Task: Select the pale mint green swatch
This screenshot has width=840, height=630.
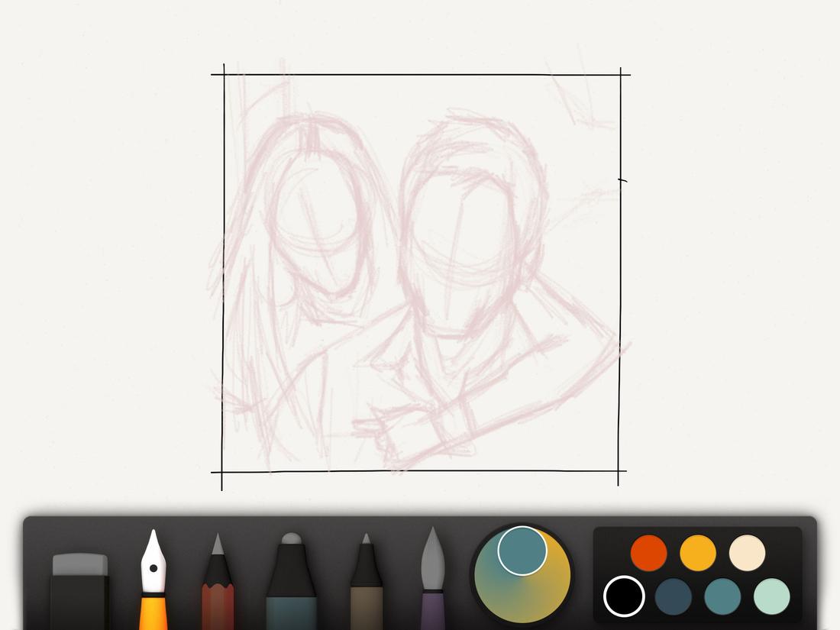Action: pos(771,597)
